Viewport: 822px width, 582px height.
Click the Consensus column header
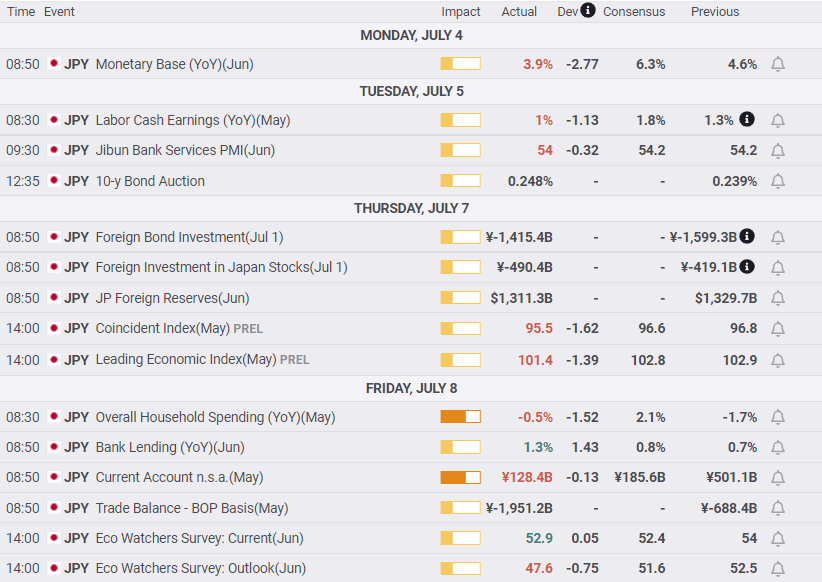click(634, 12)
